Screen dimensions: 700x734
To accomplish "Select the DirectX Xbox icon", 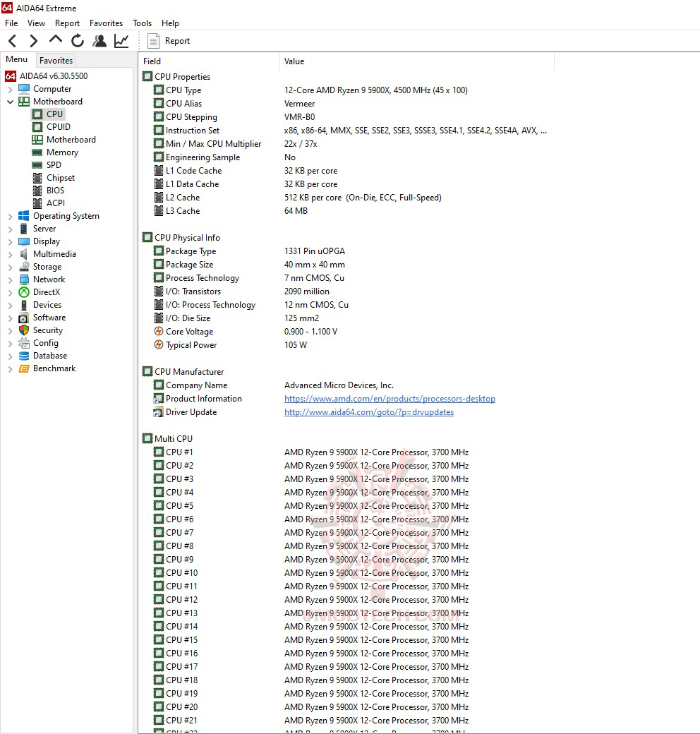I will (24, 292).
